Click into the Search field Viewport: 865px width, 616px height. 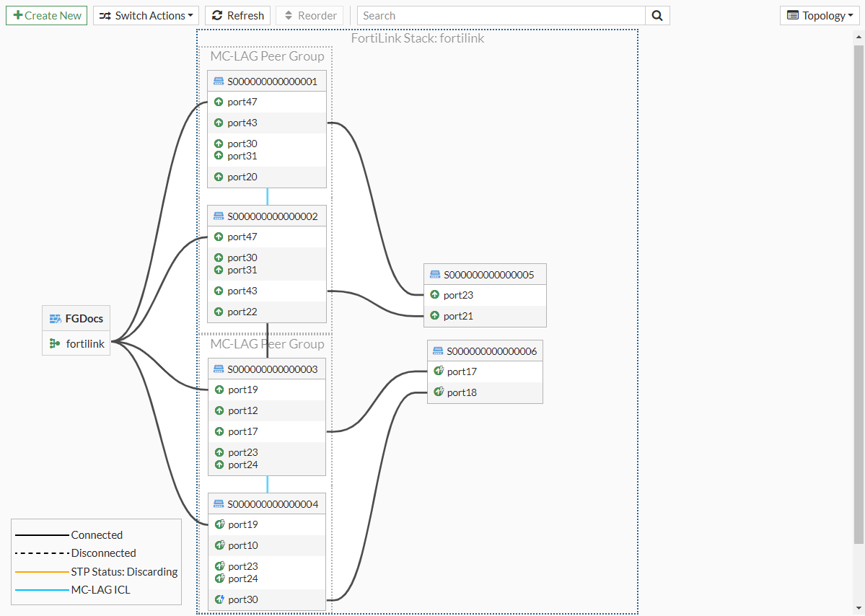point(501,16)
